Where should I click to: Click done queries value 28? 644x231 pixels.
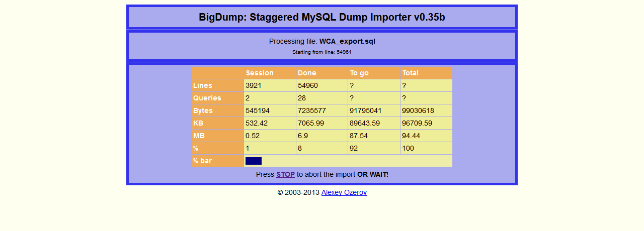pos(302,98)
